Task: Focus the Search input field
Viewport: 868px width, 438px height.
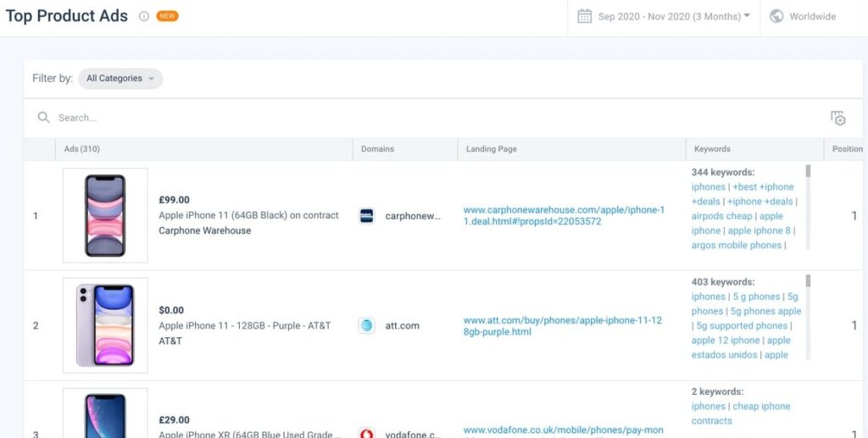Action: pos(431,118)
